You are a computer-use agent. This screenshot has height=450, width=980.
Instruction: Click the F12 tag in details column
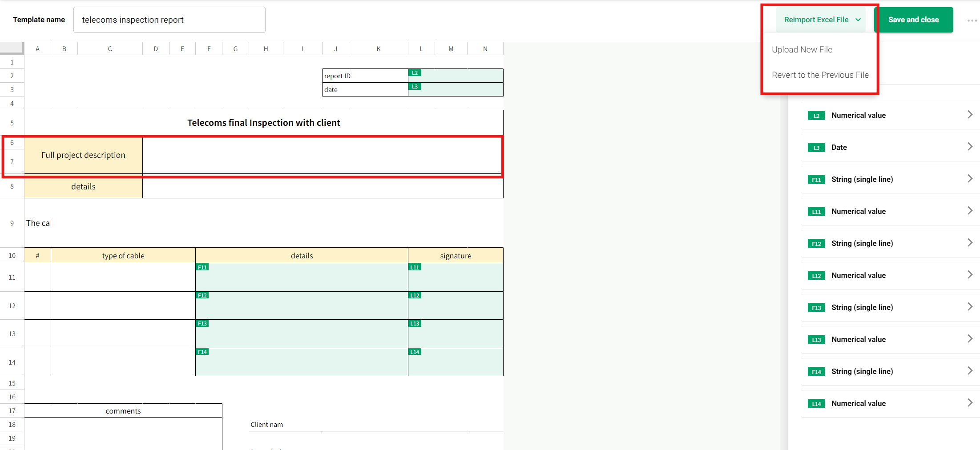[202, 295]
